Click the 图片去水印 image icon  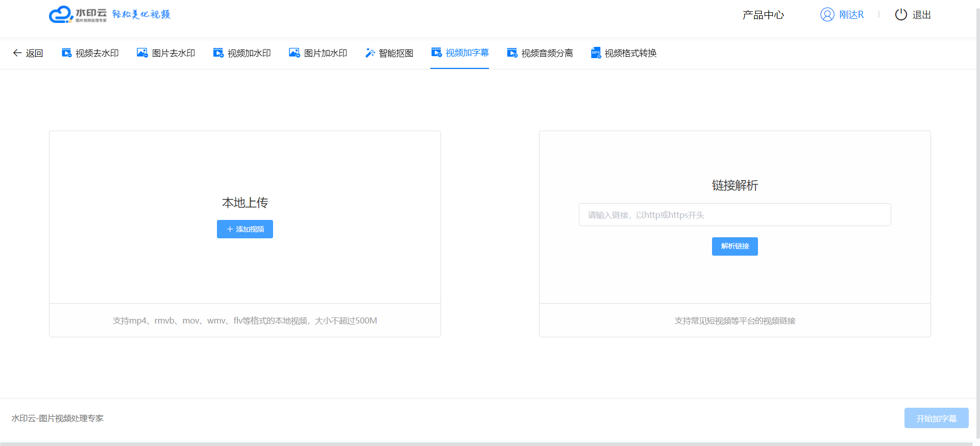click(142, 53)
